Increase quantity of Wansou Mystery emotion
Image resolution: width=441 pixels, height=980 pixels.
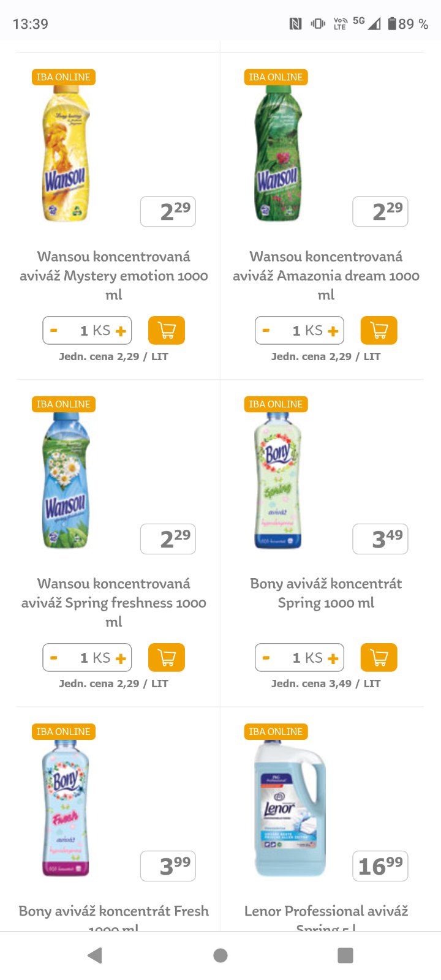tap(121, 331)
